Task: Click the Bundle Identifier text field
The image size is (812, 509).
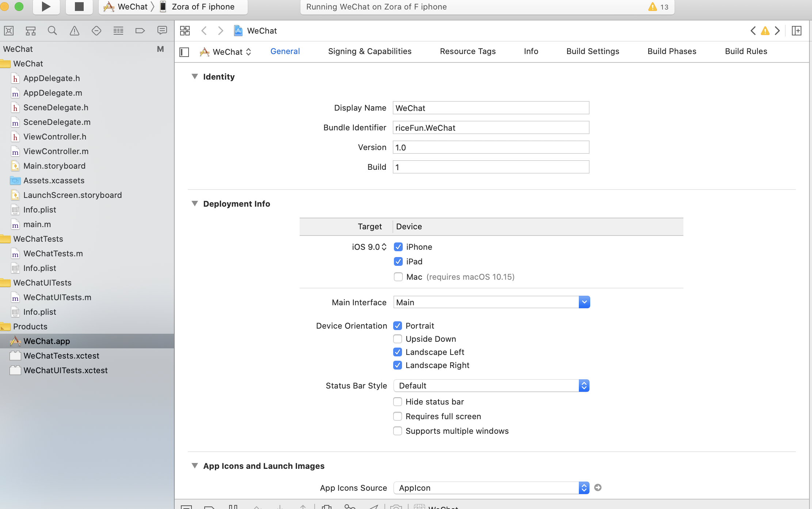Action: (490, 128)
